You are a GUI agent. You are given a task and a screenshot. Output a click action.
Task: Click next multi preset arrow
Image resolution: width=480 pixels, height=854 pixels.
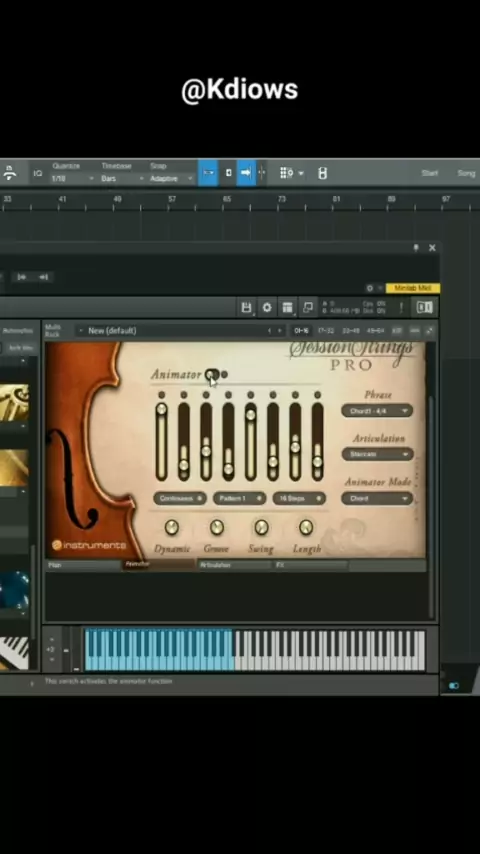280,331
